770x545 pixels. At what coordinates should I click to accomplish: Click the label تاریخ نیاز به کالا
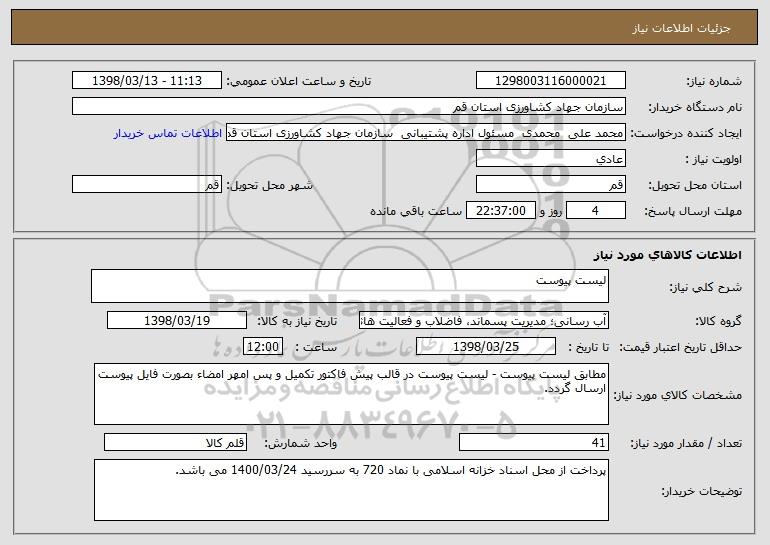click(297, 322)
